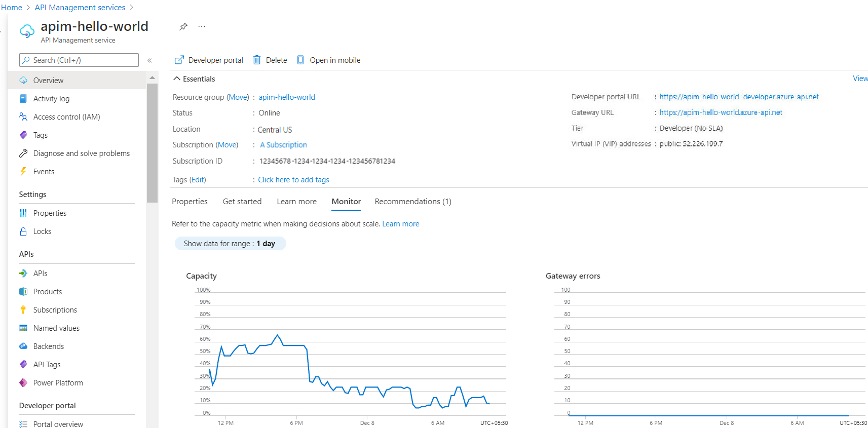Click the View link at top right
Image resolution: width=868 pixels, height=428 pixels.
(x=860, y=79)
